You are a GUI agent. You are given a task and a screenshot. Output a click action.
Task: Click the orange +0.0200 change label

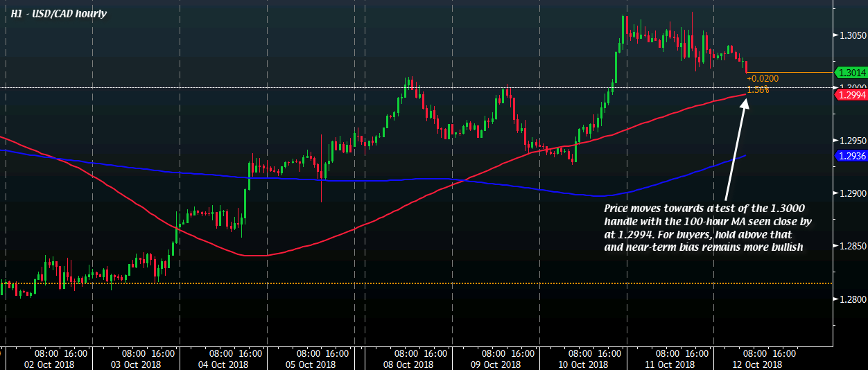762,79
